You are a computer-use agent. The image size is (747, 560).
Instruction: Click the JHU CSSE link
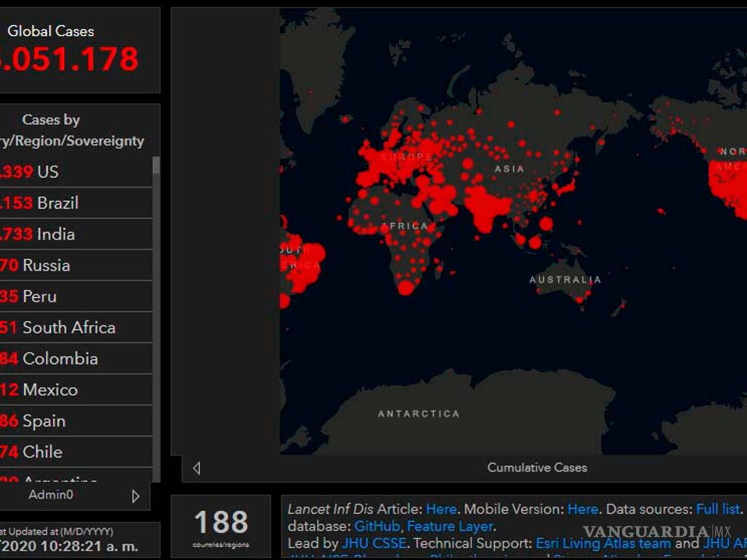(x=374, y=543)
